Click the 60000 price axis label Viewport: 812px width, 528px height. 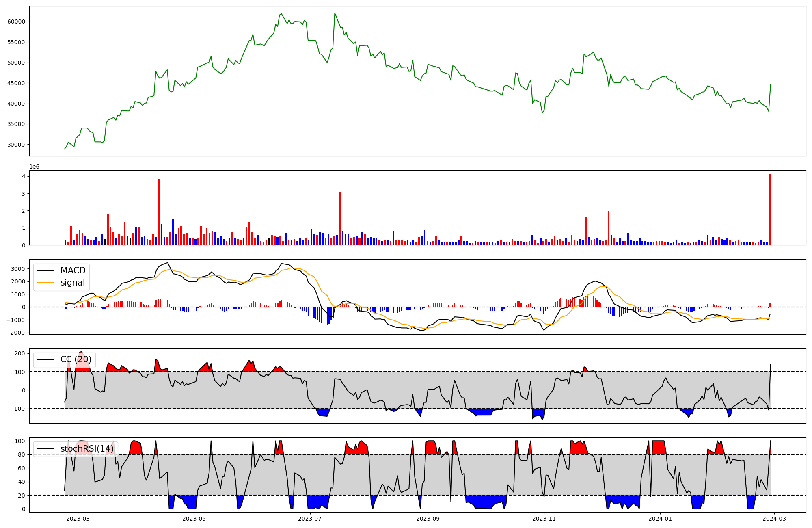click(16, 22)
